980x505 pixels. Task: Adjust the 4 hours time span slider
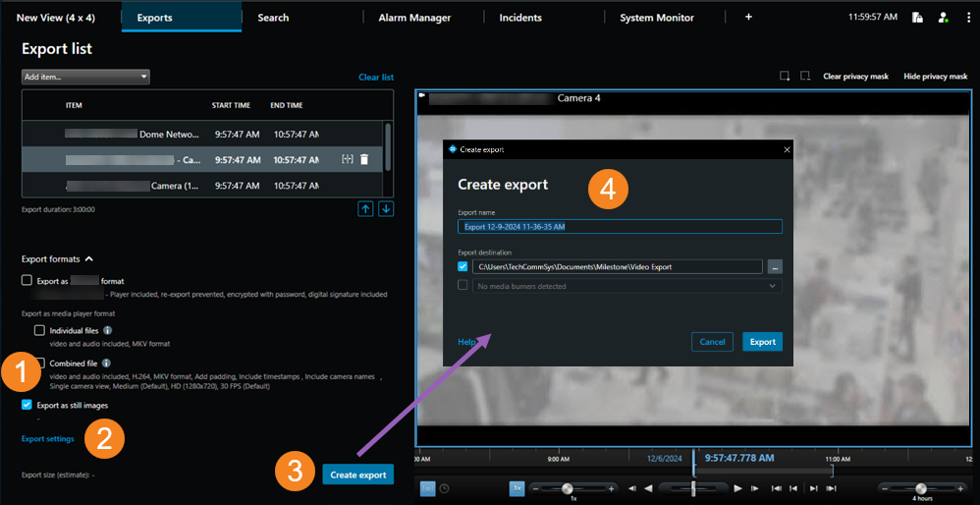coord(920,488)
